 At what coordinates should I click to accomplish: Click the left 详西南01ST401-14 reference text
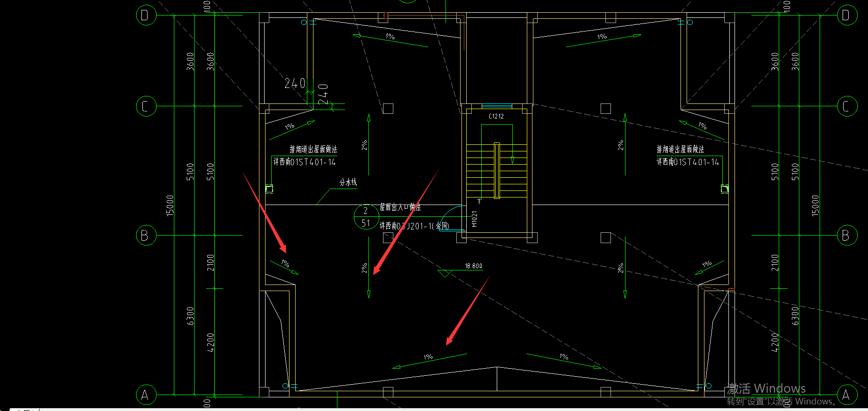click(305, 162)
